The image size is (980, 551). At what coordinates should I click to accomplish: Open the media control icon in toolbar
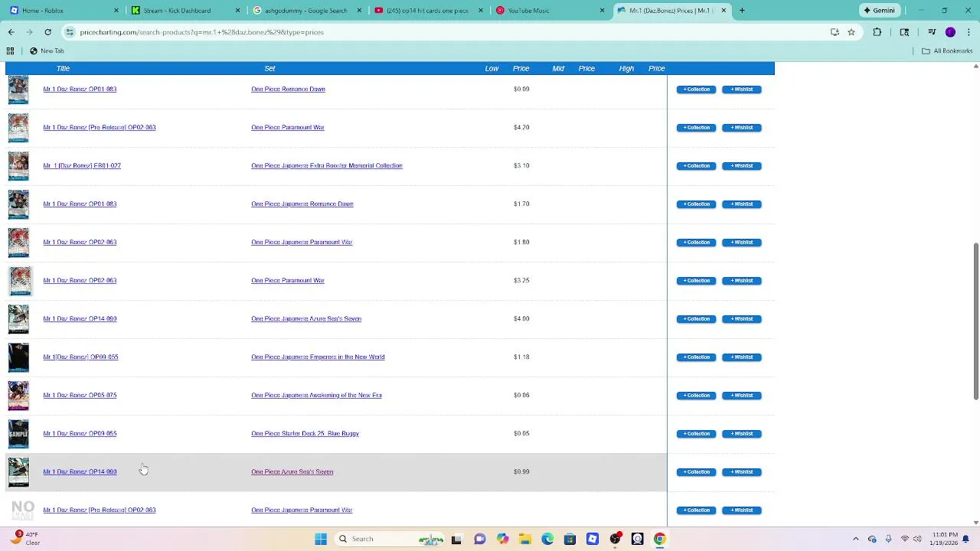click(x=932, y=32)
